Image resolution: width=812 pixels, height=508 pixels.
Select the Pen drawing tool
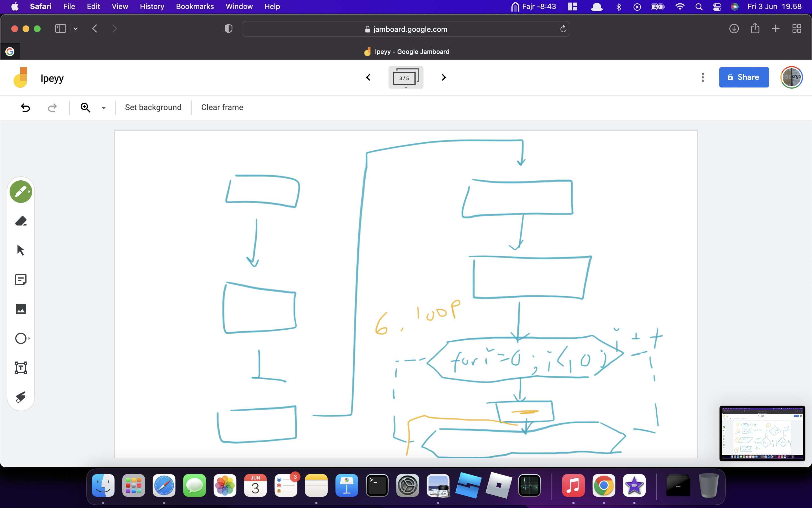point(21,192)
